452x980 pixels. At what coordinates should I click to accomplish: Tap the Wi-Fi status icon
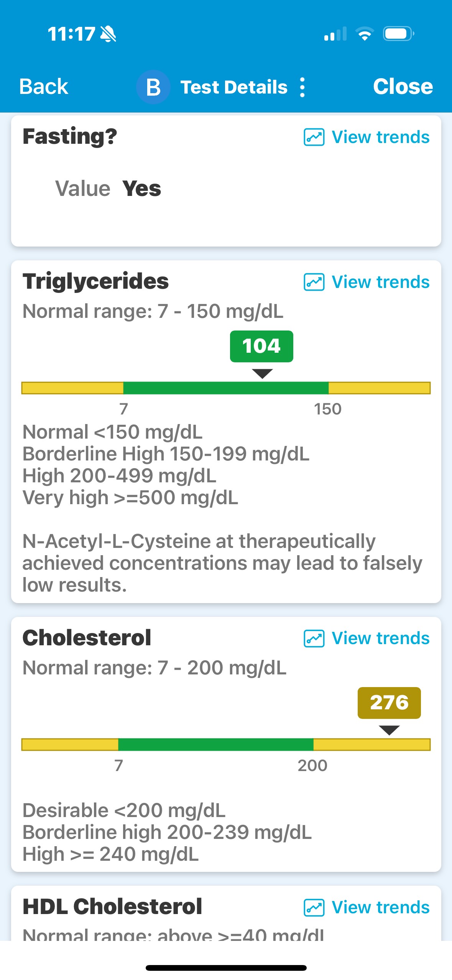point(365,34)
